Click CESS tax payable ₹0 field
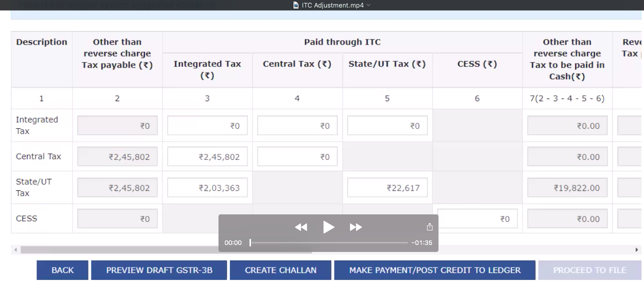The height and width of the screenshot is (282, 644). pos(117,219)
